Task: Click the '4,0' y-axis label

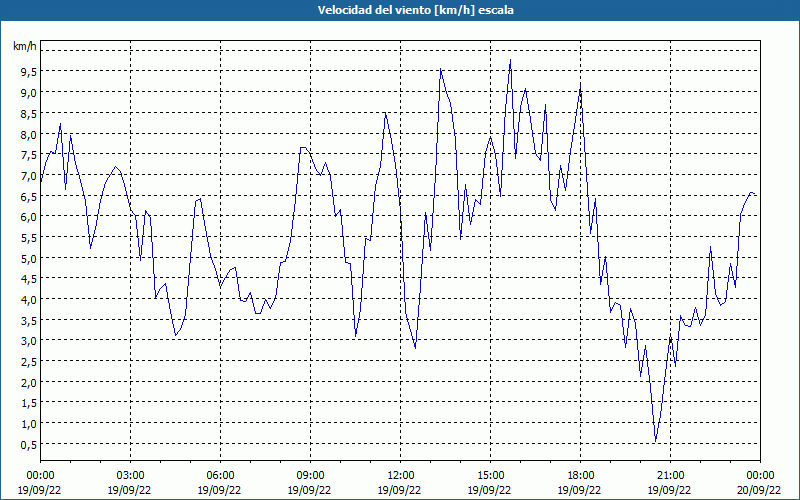Action: click(x=28, y=300)
